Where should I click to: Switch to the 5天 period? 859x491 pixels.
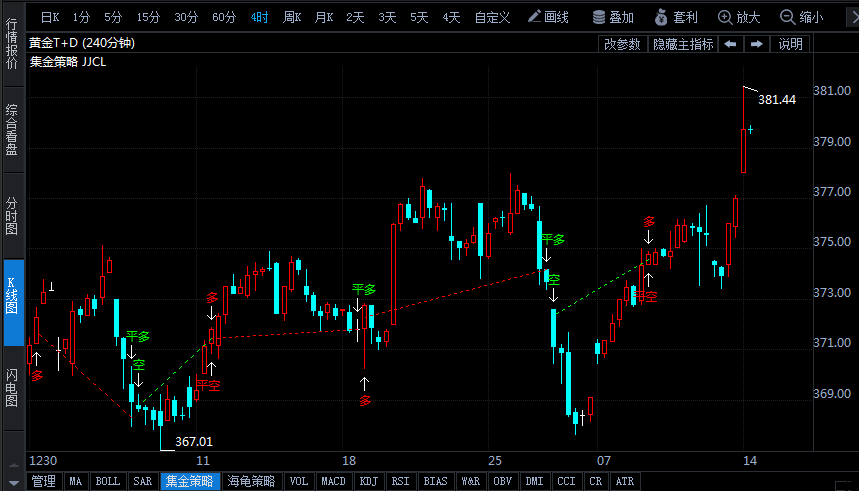point(419,18)
